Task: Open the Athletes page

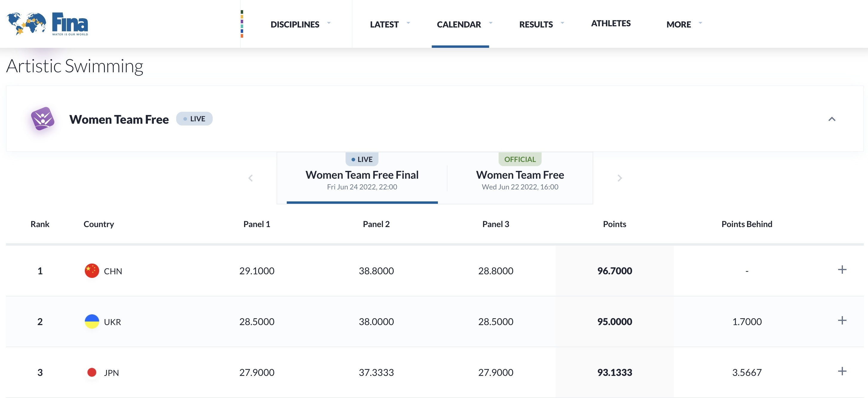Action: 611,23
